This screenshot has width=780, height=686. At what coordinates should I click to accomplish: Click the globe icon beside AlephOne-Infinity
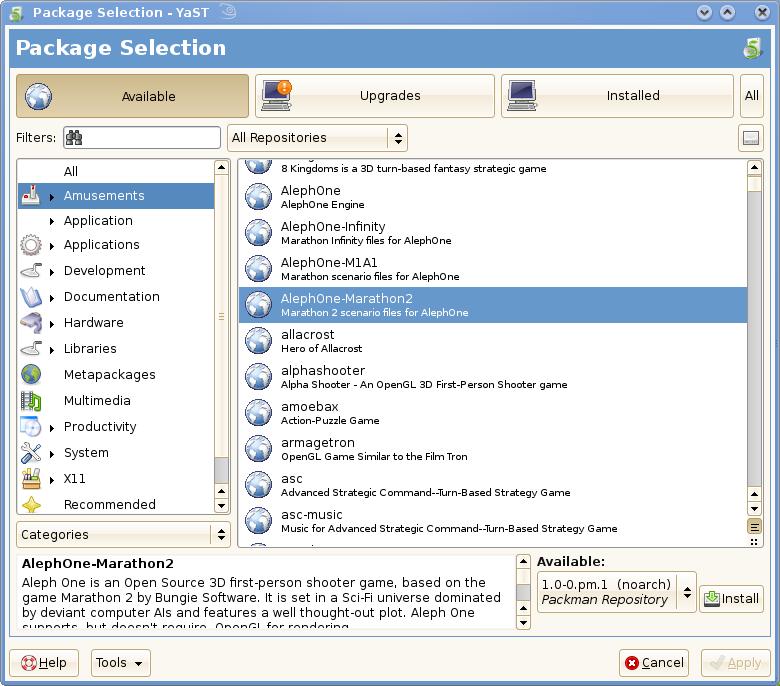(x=259, y=232)
